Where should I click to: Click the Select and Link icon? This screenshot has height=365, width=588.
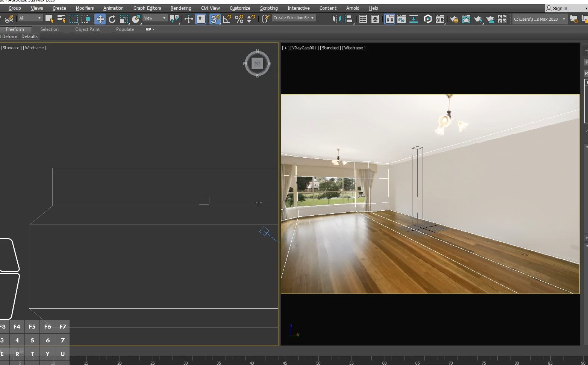coord(9,18)
